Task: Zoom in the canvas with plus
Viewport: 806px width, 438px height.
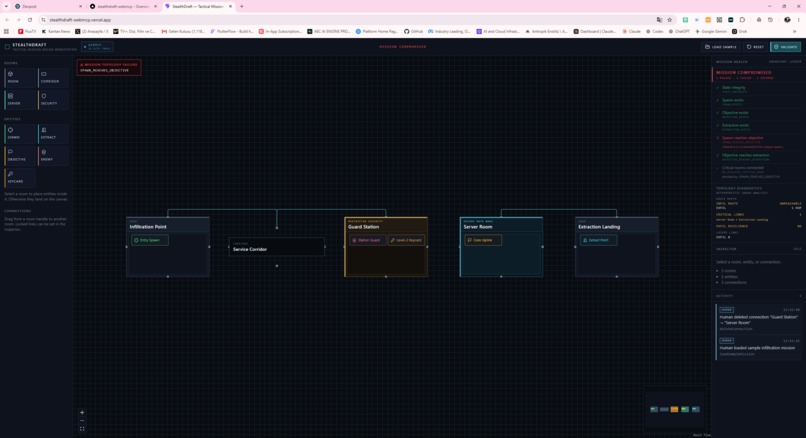Action: point(82,412)
